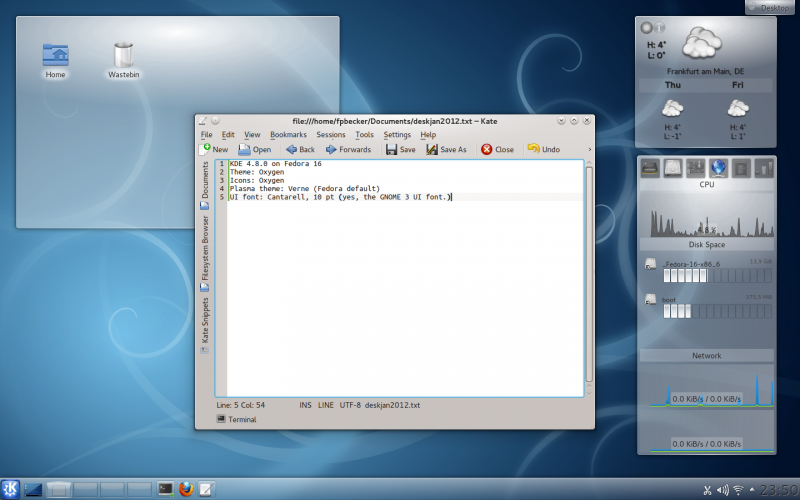Open the Tools menu
The height and width of the screenshot is (500, 800).
[364, 135]
